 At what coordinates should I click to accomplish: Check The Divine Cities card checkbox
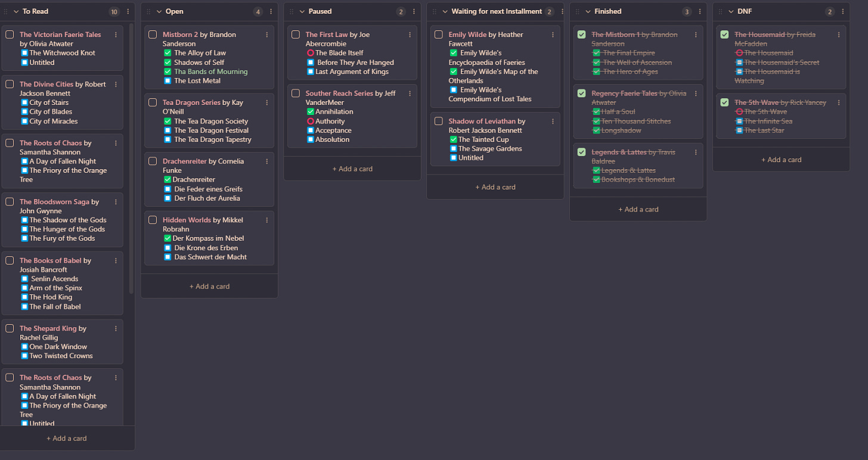[10, 85]
